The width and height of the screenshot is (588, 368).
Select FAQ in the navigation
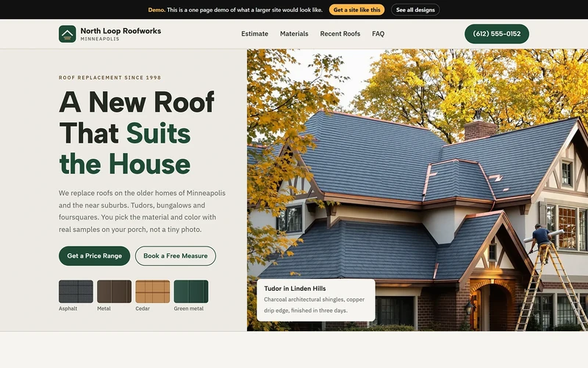click(x=378, y=34)
